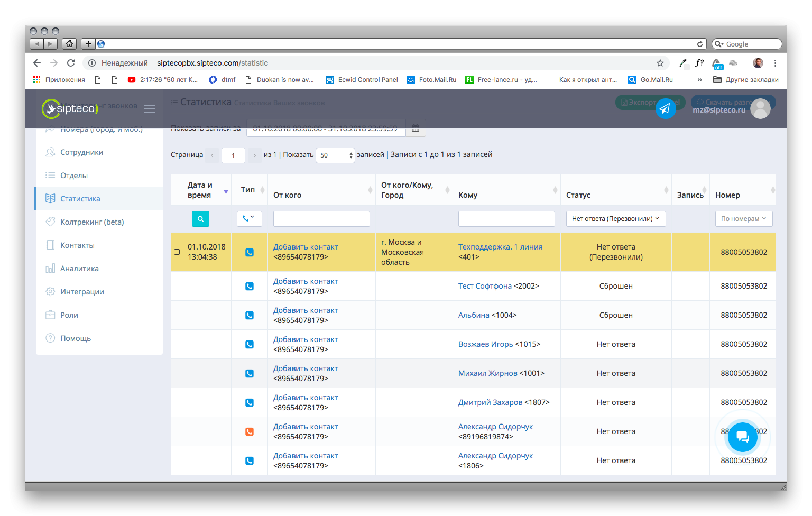The width and height of the screenshot is (812, 516).
Task: Sort by Статус column header
Action: tap(616, 190)
